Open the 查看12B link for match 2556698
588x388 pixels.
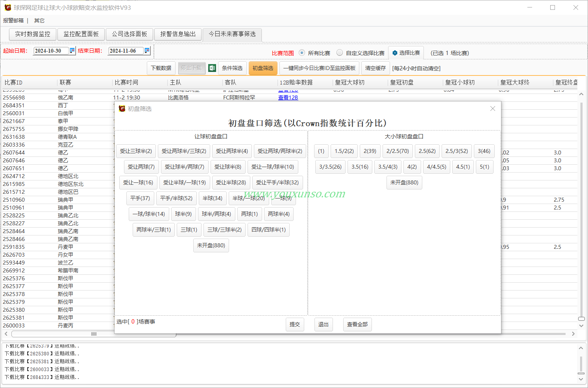pyautogui.click(x=288, y=97)
